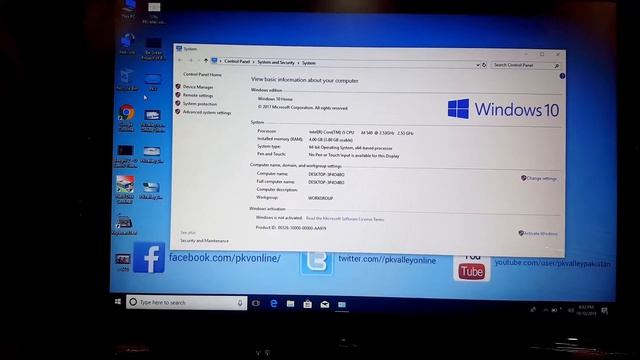Image resolution: width=640 pixels, height=360 pixels.
Task: Open the Mail app from the taskbar
Action: 325,304
